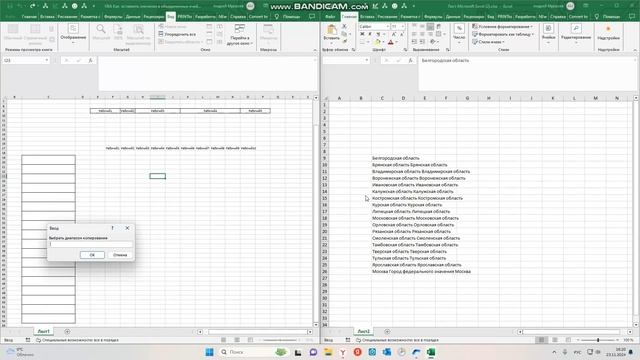Click the range input field in the dialog
Screen dimensions: 640x360
click(x=91, y=244)
